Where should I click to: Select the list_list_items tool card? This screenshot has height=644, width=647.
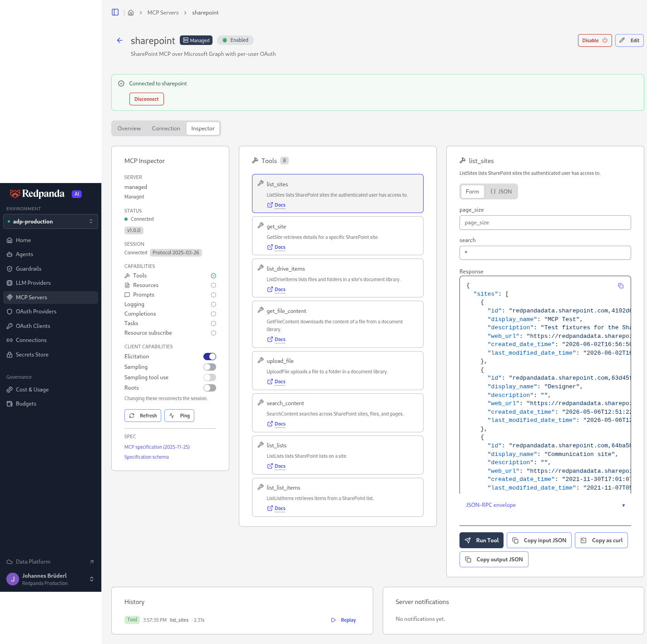(x=338, y=497)
